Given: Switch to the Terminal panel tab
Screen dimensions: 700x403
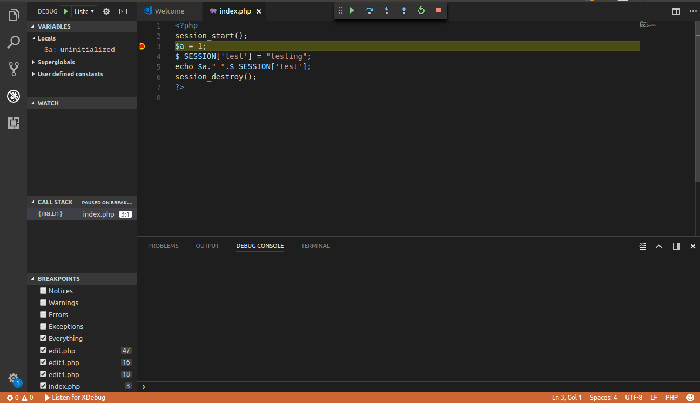Looking at the screenshot, I should click(x=315, y=245).
